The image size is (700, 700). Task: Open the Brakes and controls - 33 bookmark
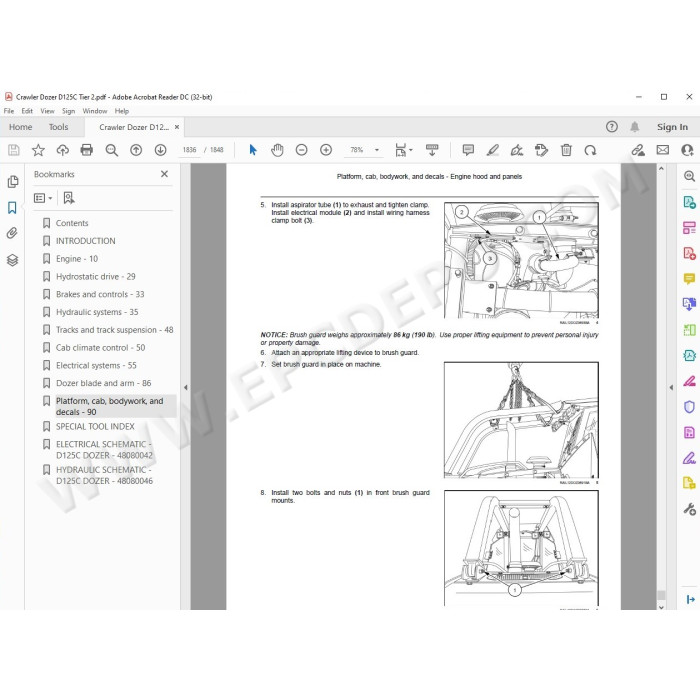tap(100, 295)
